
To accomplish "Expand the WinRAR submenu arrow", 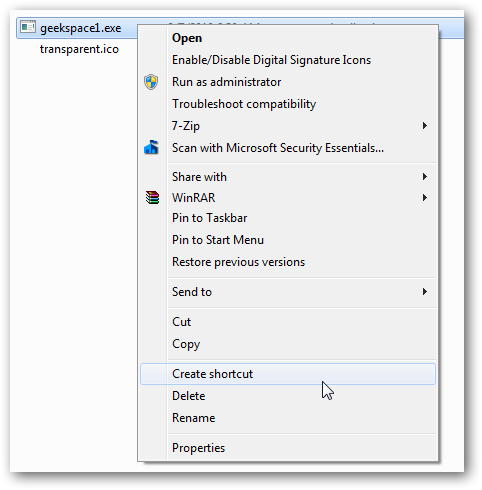I will point(424,198).
